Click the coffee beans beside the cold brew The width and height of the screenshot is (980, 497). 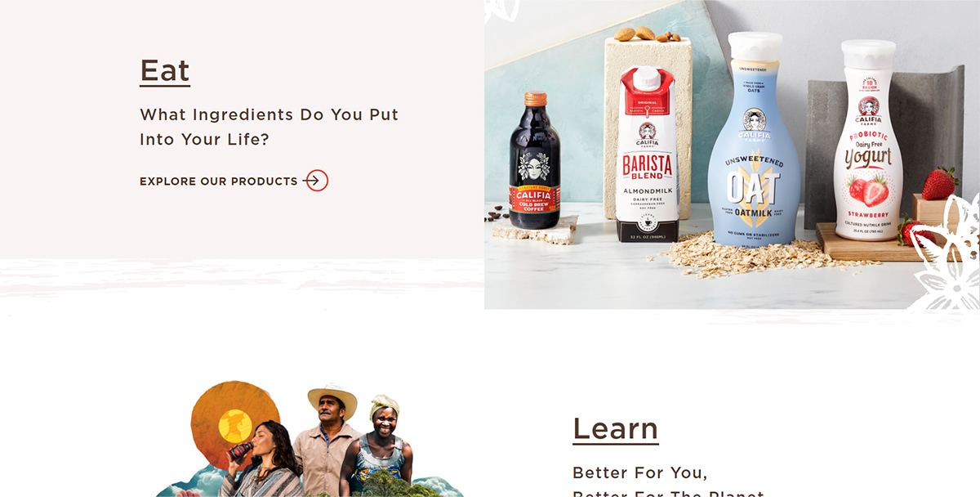pos(494,214)
